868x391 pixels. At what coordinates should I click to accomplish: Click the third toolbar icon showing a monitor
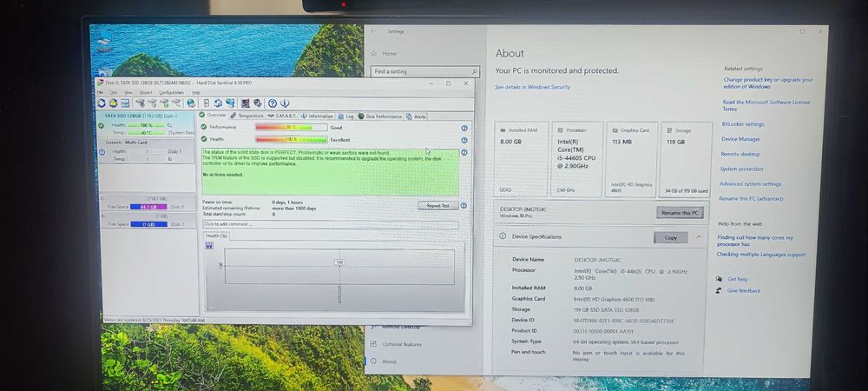(126, 103)
